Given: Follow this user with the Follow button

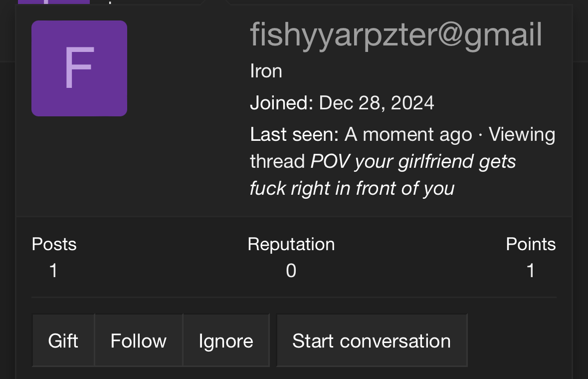Looking at the screenshot, I should [138, 341].
